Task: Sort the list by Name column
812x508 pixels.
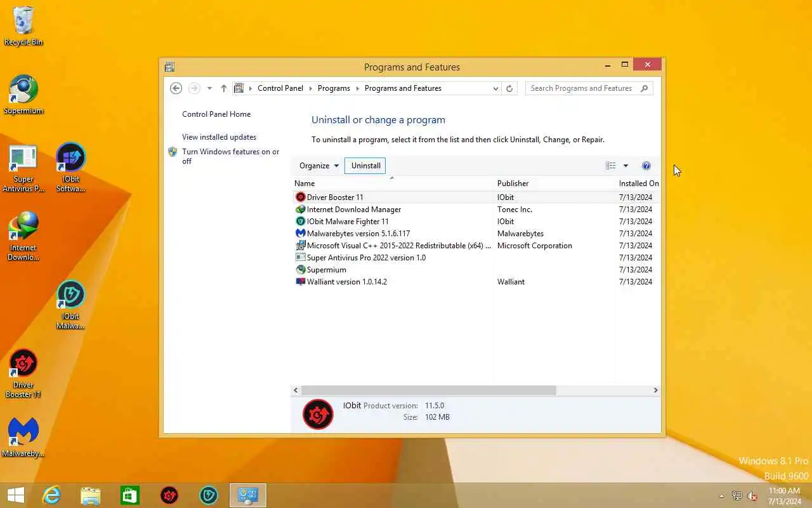Action: [392, 184]
